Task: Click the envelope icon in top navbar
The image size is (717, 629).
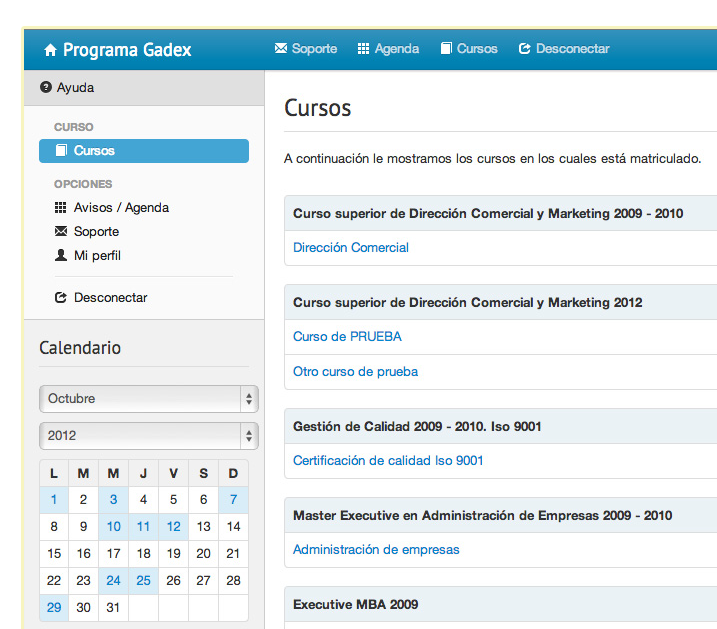Action: tap(281, 48)
